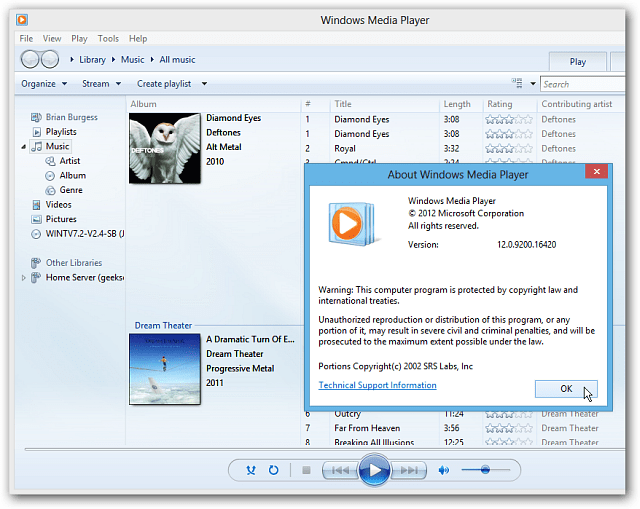Viewport: 640px width, 509px height.
Task: Select the Far From Heaven track
Action: pyautogui.click(x=367, y=428)
